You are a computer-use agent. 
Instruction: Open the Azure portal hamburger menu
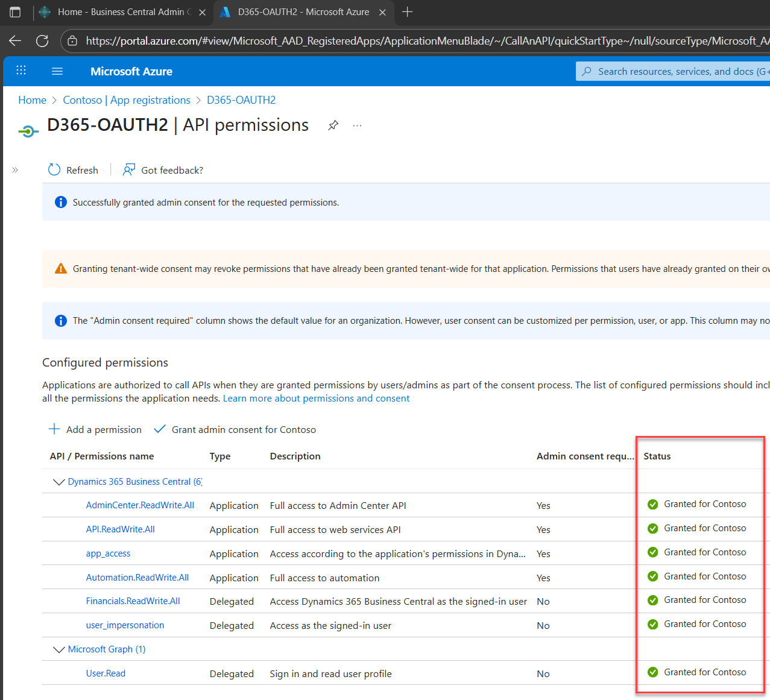(57, 71)
